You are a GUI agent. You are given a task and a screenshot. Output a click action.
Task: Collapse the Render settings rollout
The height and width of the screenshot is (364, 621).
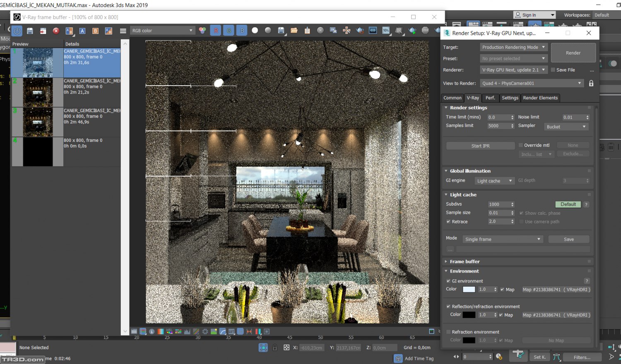(x=446, y=108)
